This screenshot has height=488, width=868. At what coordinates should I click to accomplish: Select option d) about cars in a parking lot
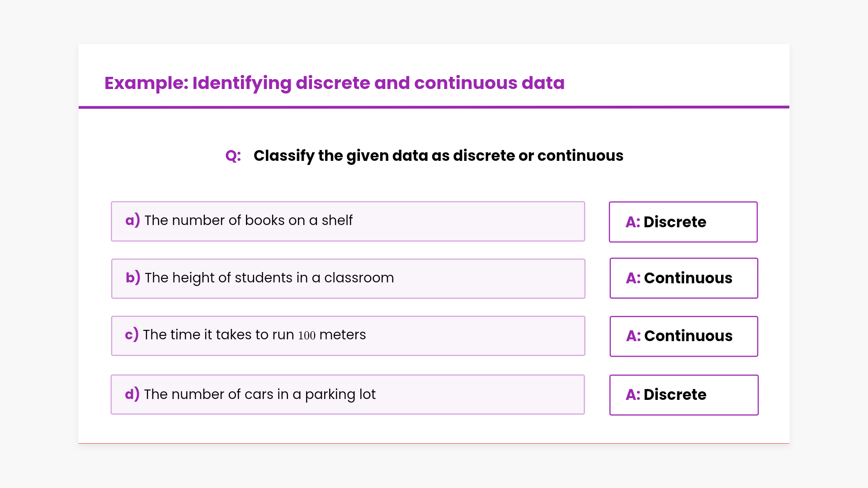tap(347, 394)
